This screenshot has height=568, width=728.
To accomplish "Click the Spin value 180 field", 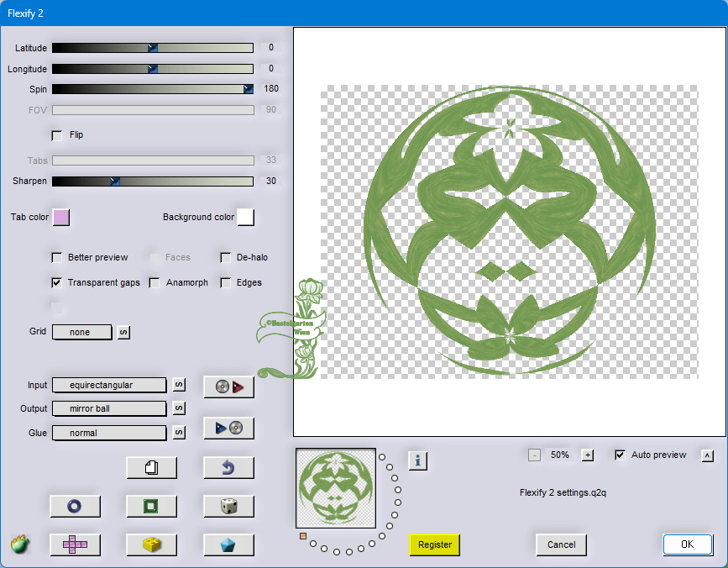I will [x=271, y=89].
